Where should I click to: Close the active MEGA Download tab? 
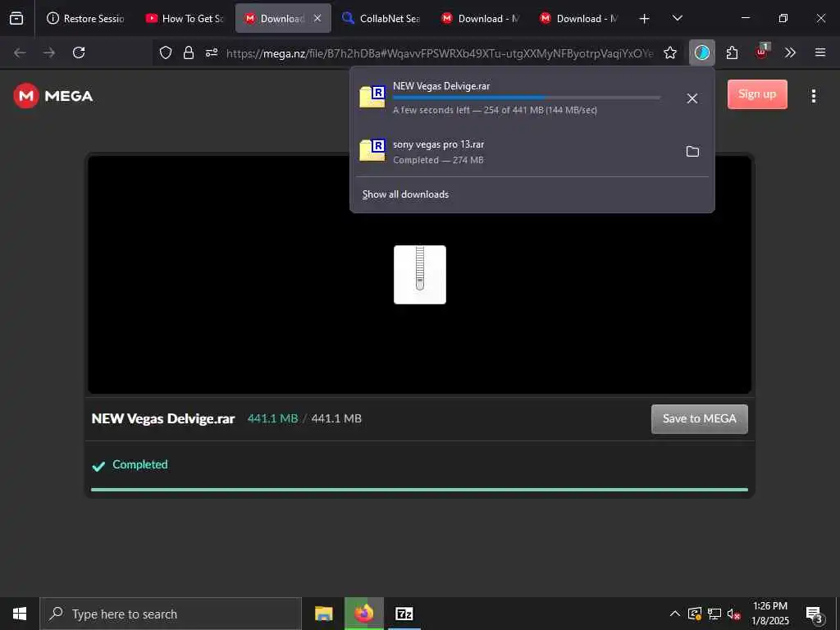[x=317, y=18]
